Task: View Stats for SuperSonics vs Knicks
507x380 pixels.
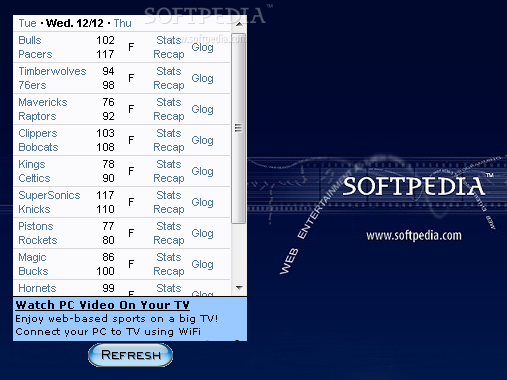Action: pyautogui.click(x=169, y=195)
